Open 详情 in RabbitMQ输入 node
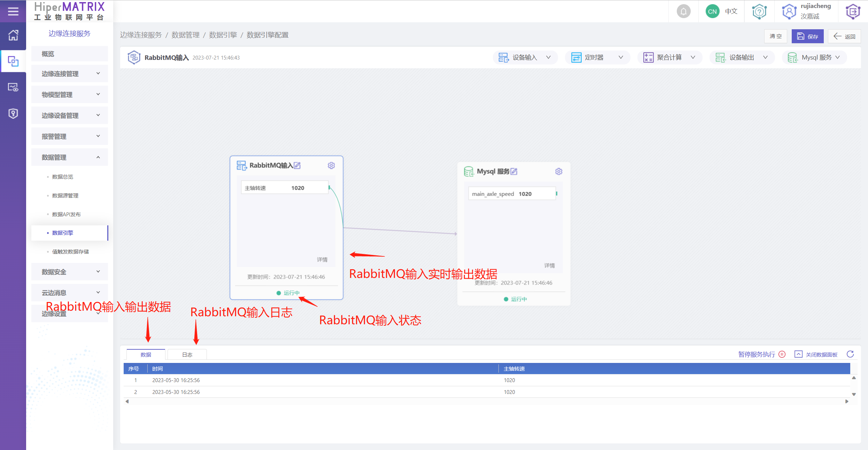868x450 pixels. [x=322, y=259]
